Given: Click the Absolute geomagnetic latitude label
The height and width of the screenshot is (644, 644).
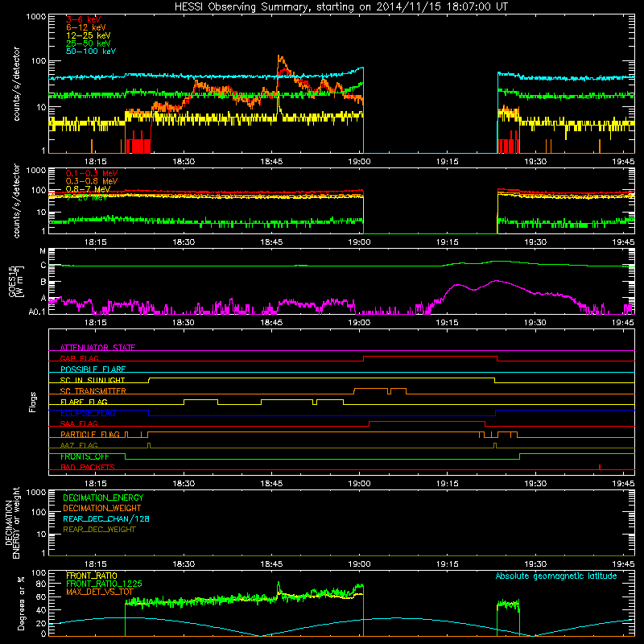Looking at the screenshot, I should click(x=556, y=576).
